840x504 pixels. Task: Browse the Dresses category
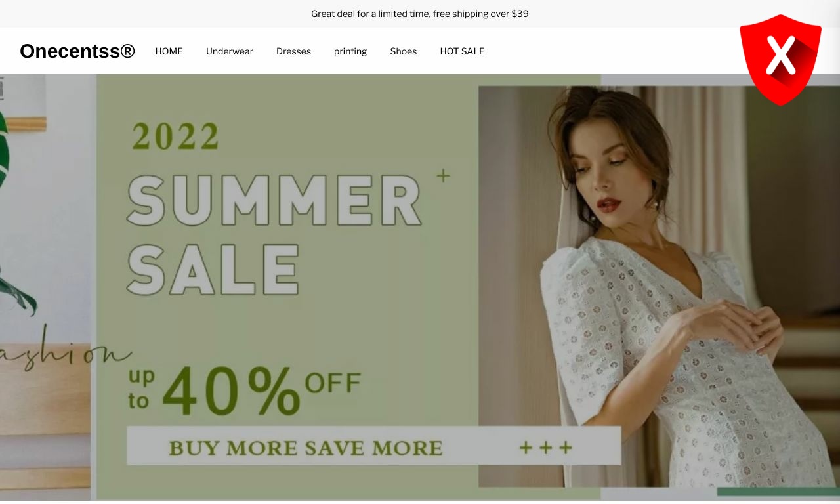(293, 51)
